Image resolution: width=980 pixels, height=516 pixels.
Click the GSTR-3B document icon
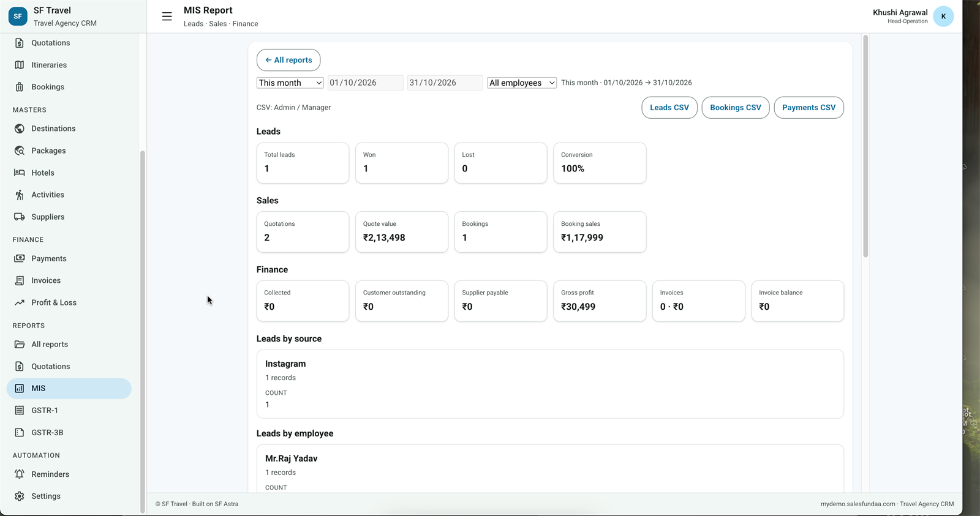click(20, 432)
